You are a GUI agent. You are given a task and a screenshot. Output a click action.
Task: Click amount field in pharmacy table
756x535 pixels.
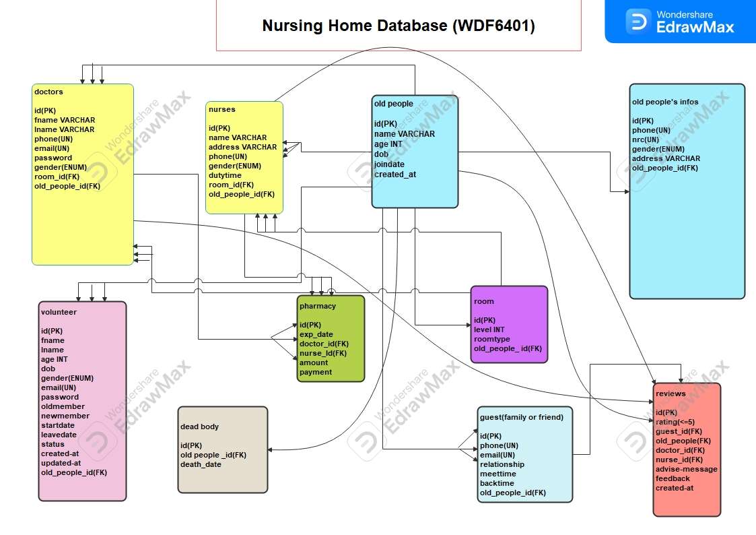(314, 363)
